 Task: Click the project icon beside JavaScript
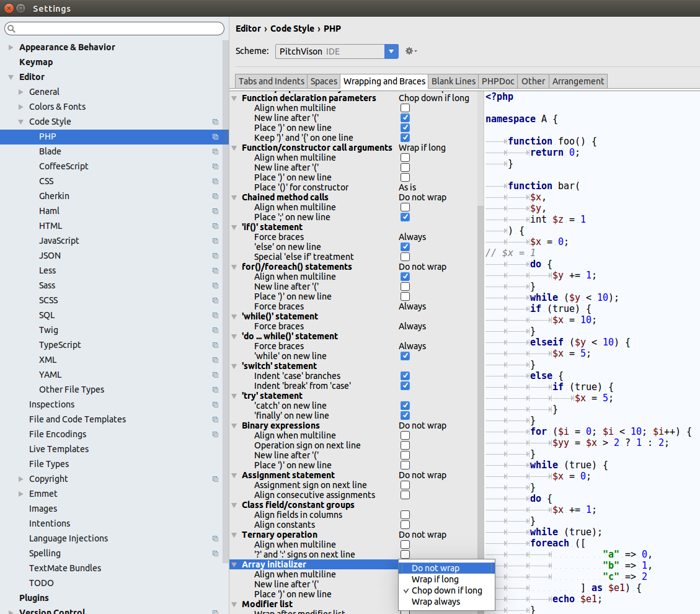(x=215, y=241)
